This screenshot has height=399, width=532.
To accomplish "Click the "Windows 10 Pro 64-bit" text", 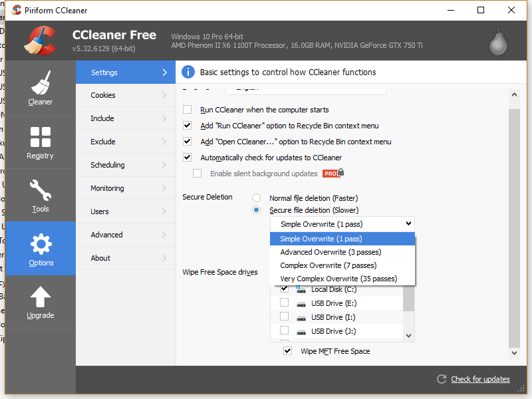I will pyautogui.click(x=207, y=37).
